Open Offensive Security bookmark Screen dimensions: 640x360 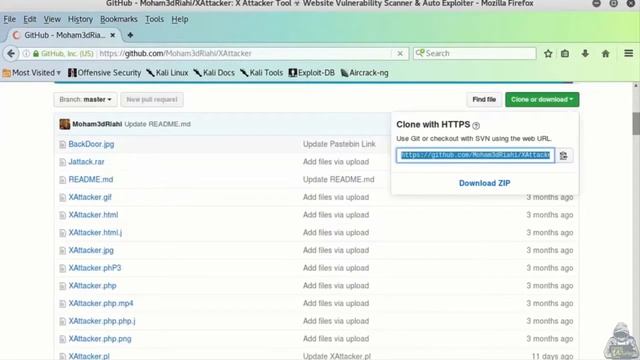tap(104, 73)
